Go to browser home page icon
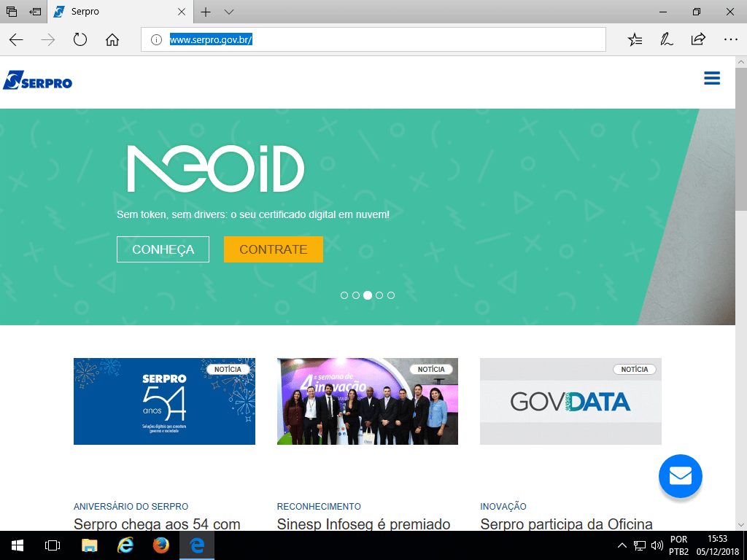 click(112, 40)
